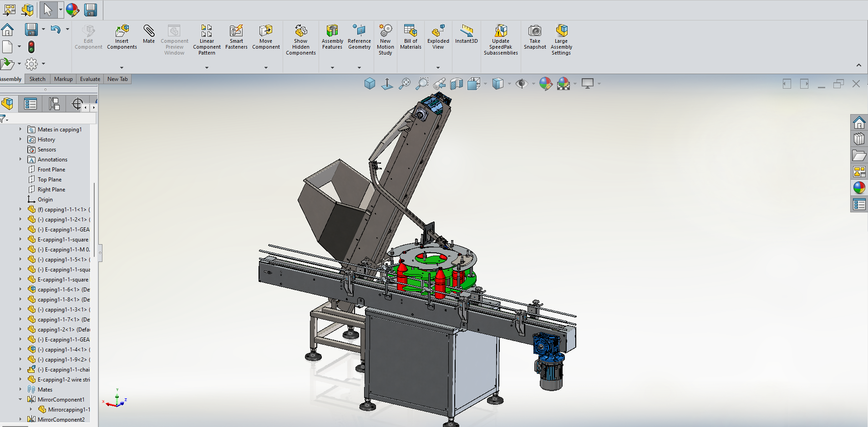Click the Edit Appearance color sphere
868x427 pixels.
tap(546, 84)
